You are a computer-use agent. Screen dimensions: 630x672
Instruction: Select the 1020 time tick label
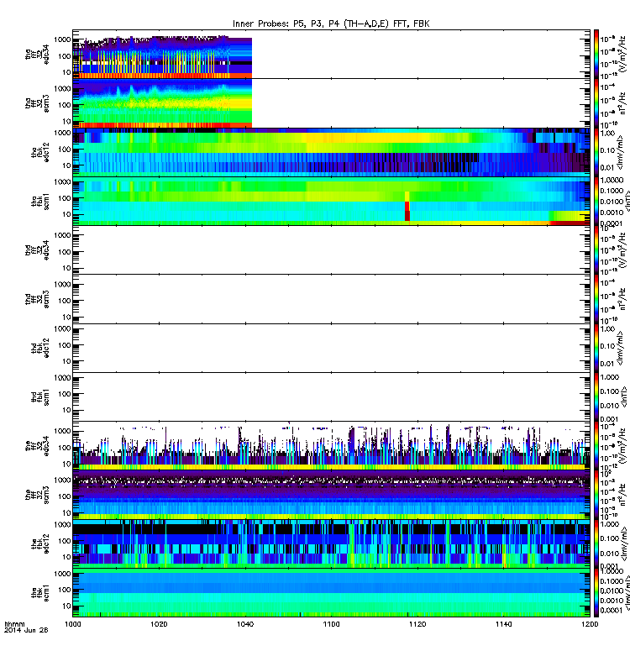coord(159,624)
